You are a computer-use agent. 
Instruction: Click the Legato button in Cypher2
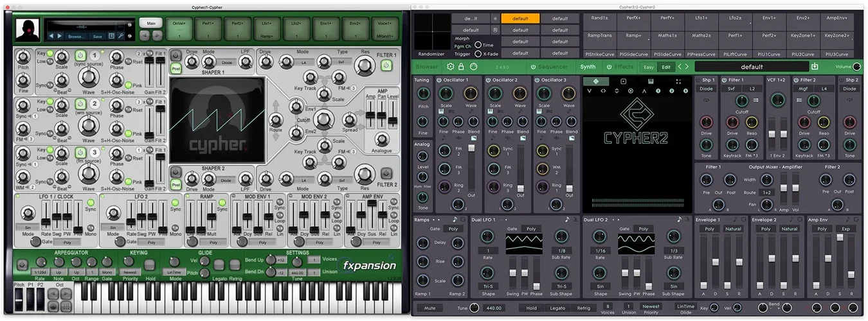click(557, 308)
